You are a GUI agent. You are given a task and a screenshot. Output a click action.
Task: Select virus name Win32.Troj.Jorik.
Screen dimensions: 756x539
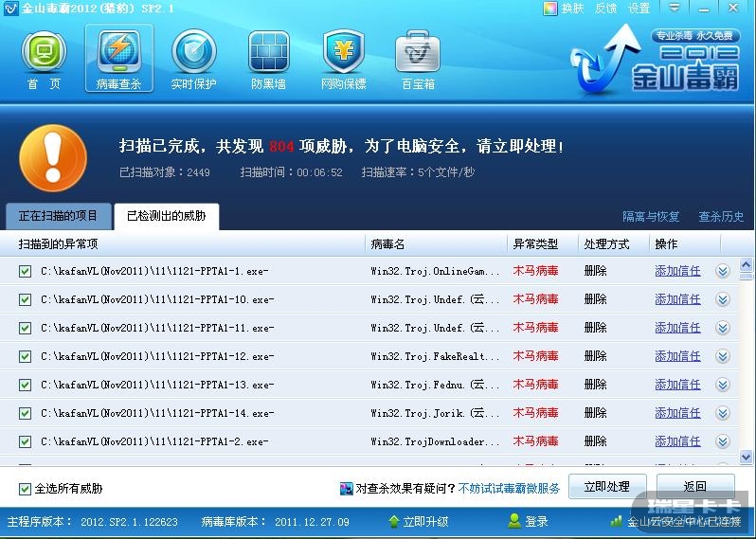pos(435,413)
